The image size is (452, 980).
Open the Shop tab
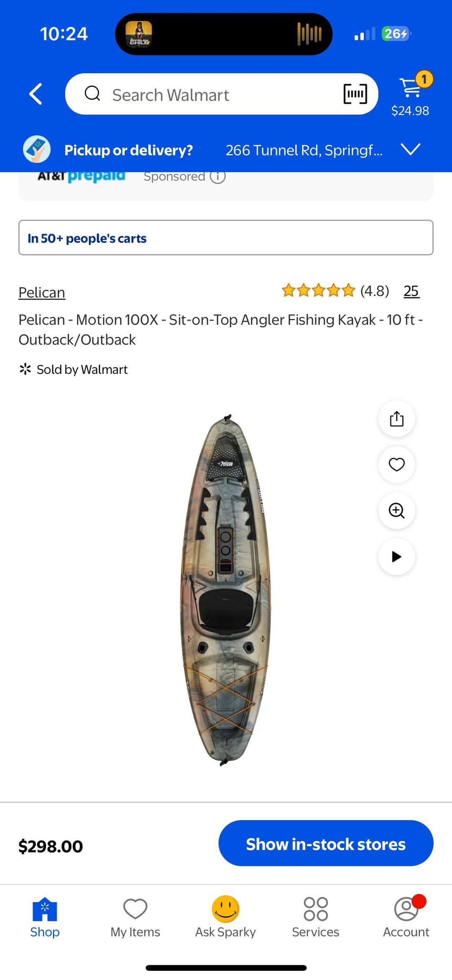pos(45,917)
